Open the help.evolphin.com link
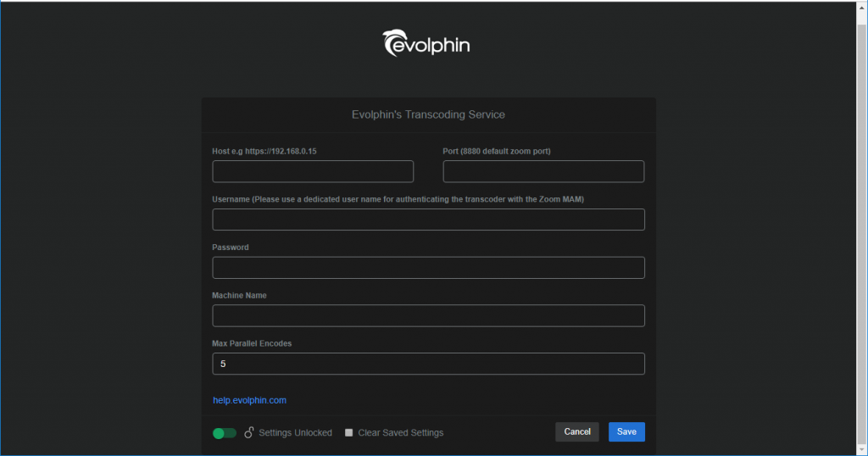This screenshot has width=868, height=456. [250, 400]
